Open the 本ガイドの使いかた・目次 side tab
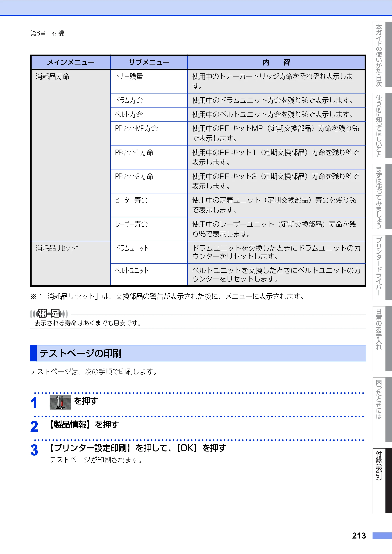Viewport: 392px width, 554px height. [x=382, y=54]
